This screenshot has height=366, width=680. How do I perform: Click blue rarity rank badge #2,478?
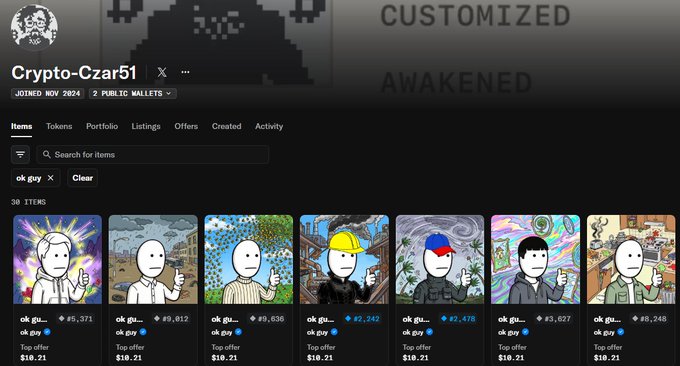tap(458, 319)
